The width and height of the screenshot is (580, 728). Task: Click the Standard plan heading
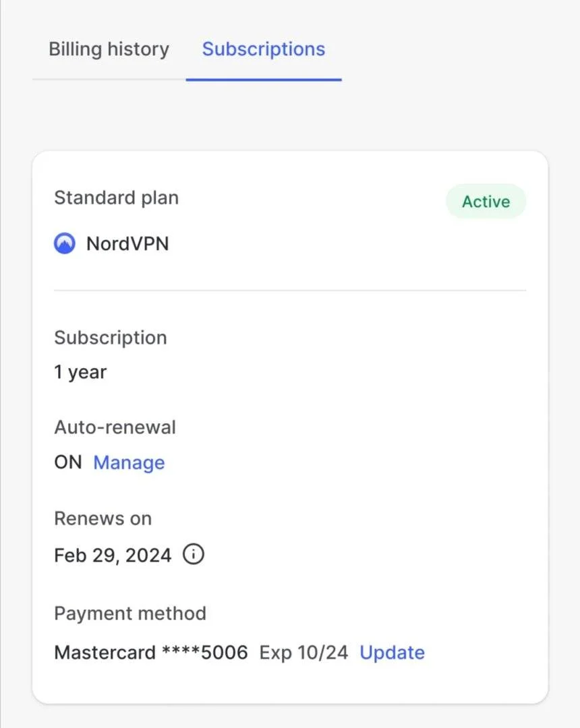tap(117, 198)
